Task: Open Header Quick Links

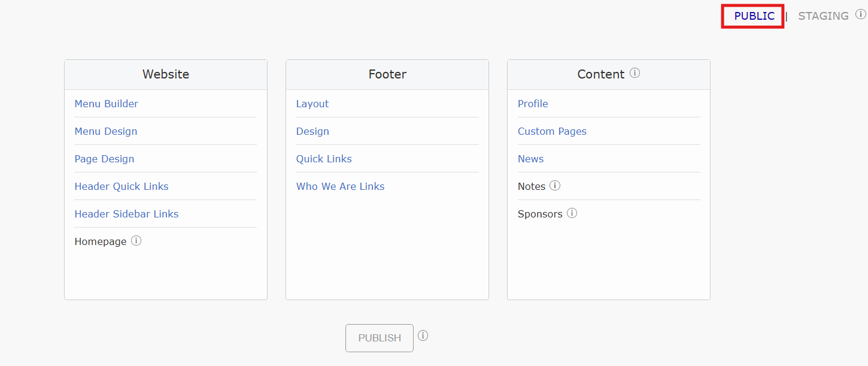Action: pyautogui.click(x=122, y=186)
